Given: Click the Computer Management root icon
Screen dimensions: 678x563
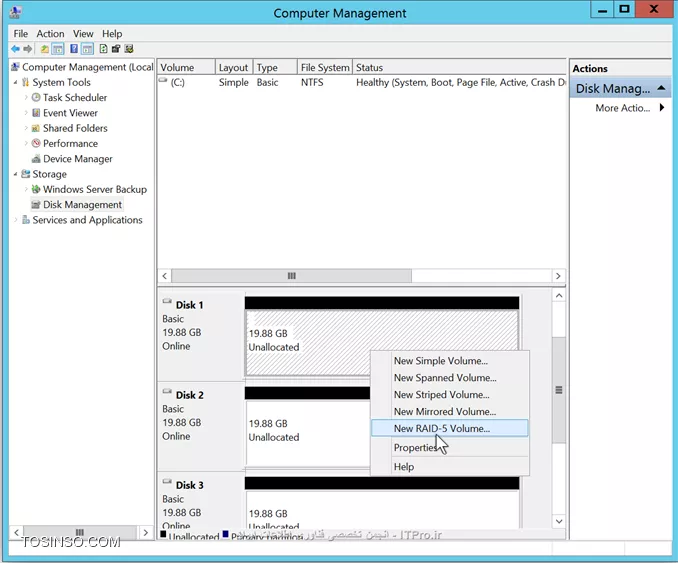Looking at the screenshot, I should (16, 67).
